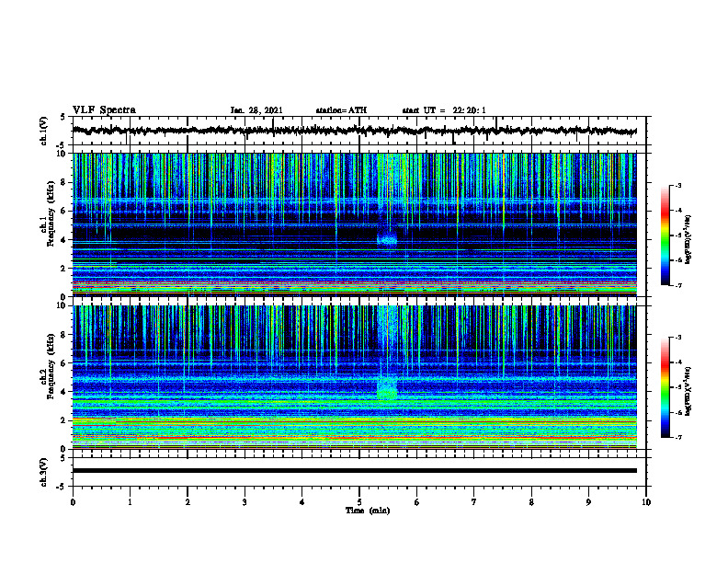728x563 pixels.
Task: Click the time axis tick label "1"
Action: click(x=130, y=502)
